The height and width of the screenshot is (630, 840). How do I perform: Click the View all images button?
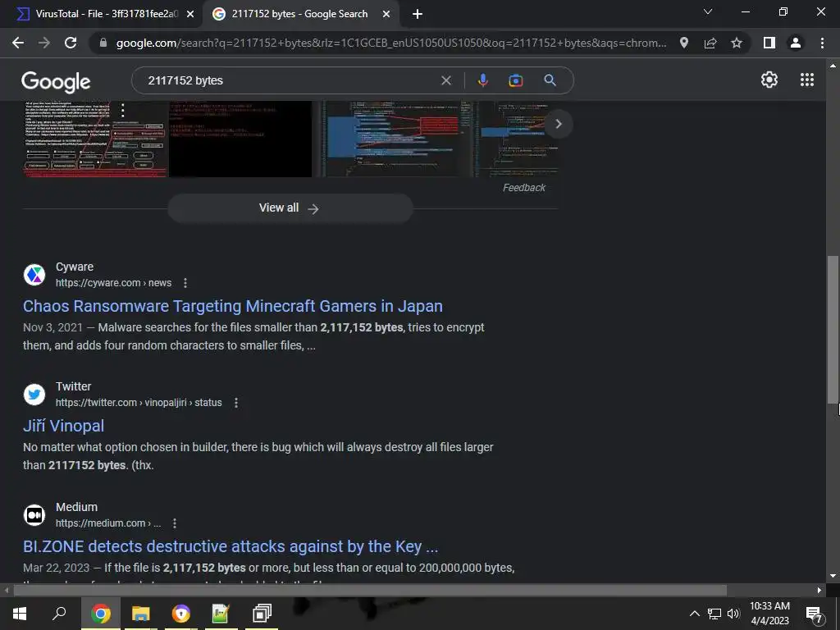pos(290,208)
